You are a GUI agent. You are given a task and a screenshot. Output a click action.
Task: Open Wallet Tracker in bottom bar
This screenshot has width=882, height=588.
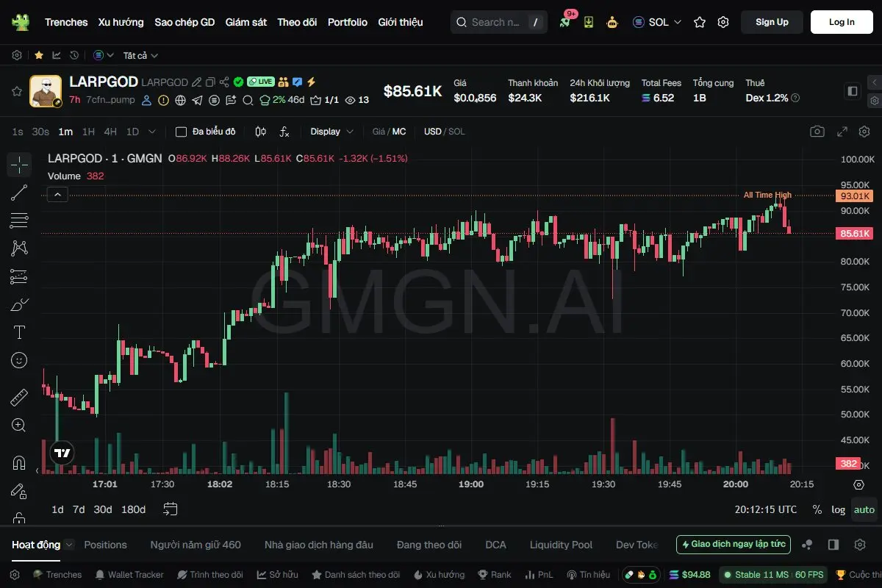pyautogui.click(x=129, y=574)
